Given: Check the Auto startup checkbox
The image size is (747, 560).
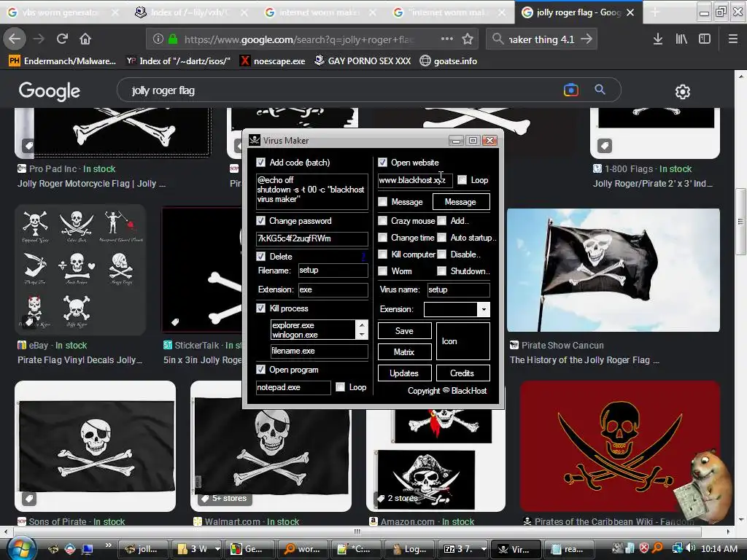Looking at the screenshot, I should 442,237.
